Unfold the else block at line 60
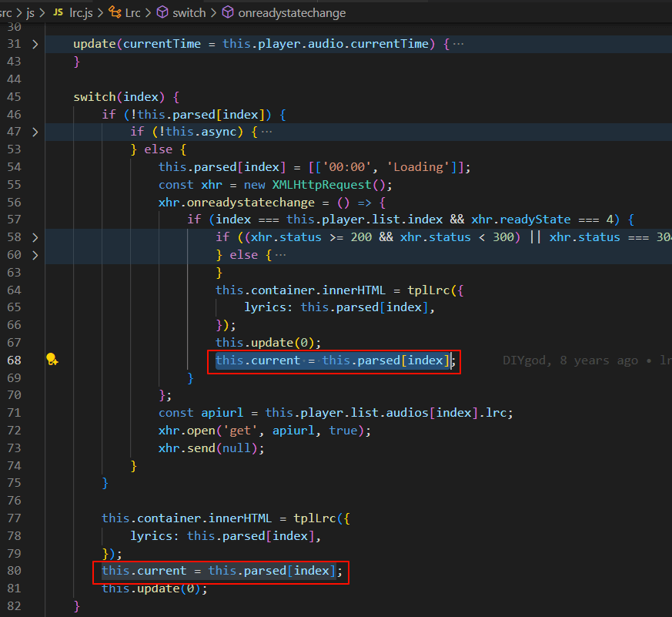Screen dimensions: 672x617 [35, 255]
